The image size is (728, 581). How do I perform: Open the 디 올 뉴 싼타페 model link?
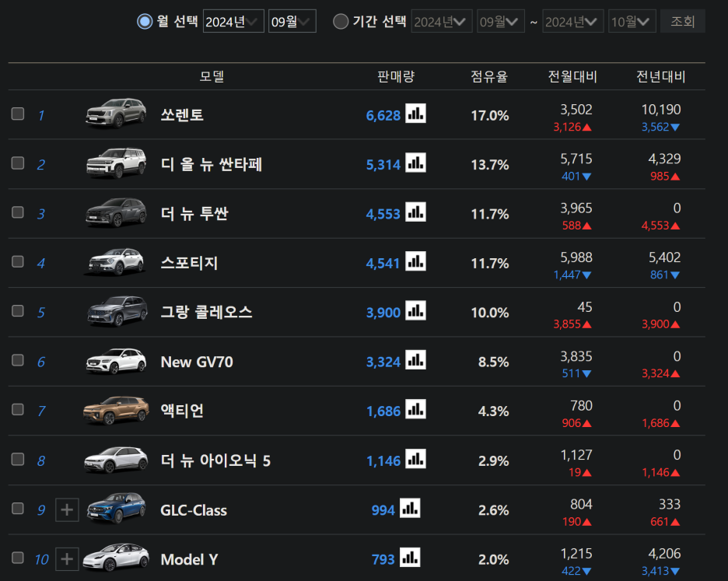212,164
